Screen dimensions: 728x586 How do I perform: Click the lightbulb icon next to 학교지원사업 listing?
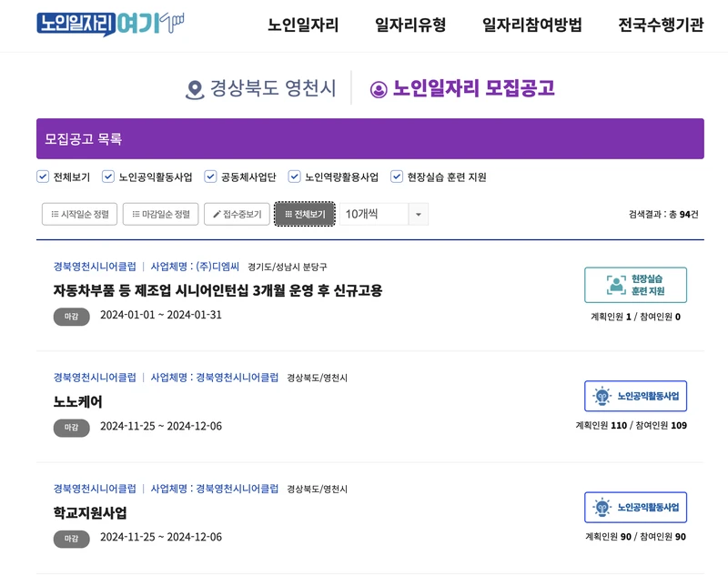(x=601, y=507)
